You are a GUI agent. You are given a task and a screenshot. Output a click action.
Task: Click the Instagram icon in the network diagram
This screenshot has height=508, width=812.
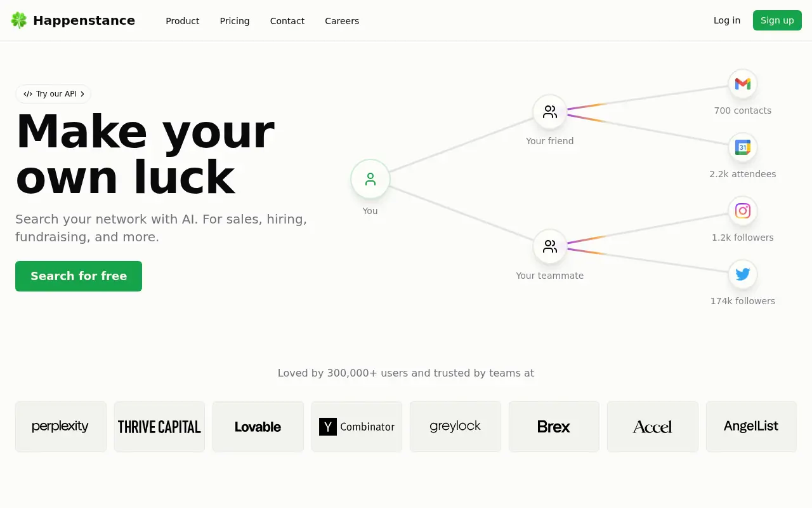coord(742,211)
